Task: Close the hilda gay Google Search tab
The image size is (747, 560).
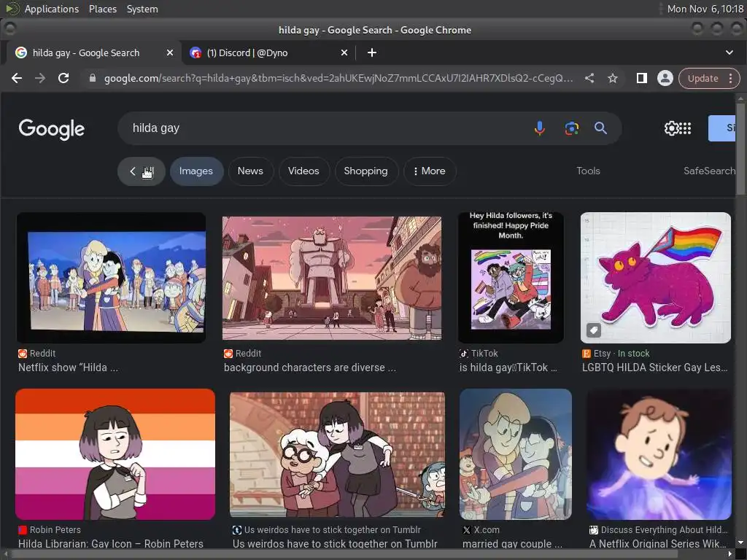Action: pos(169,52)
